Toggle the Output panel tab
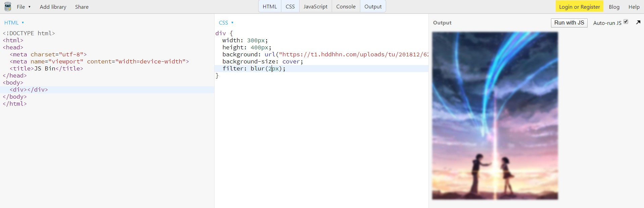This screenshot has width=644, height=208. point(373,6)
